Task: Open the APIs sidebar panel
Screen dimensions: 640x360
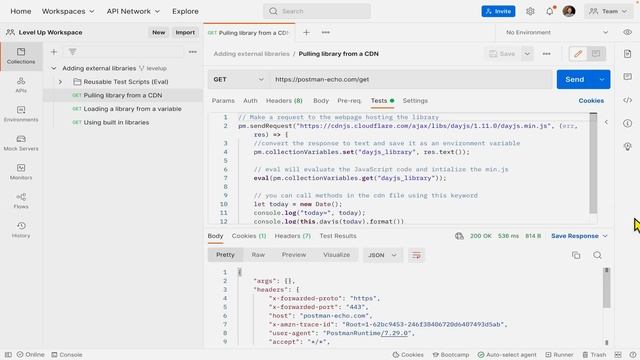Action: tap(21, 85)
